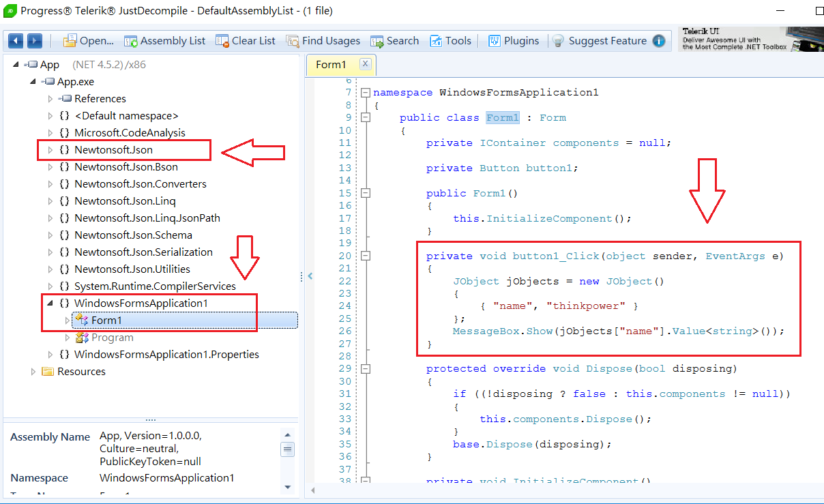Open the Assembly List

[164, 41]
